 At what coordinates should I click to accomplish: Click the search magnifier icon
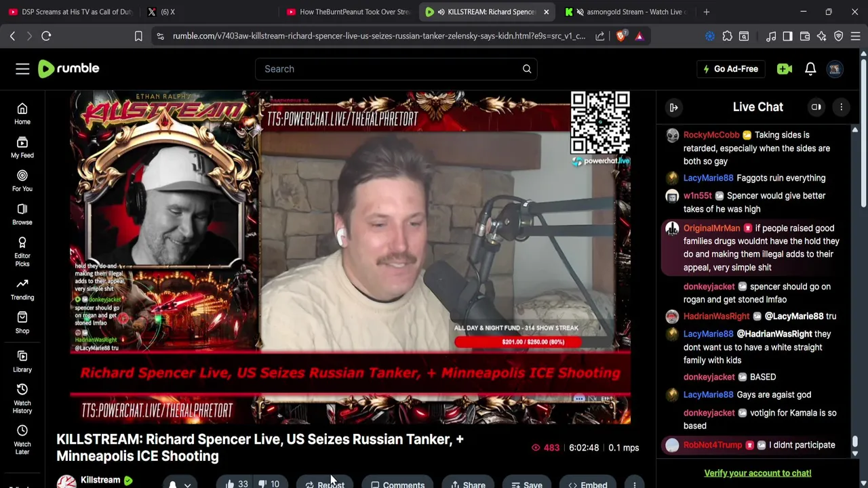pos(527,68)
